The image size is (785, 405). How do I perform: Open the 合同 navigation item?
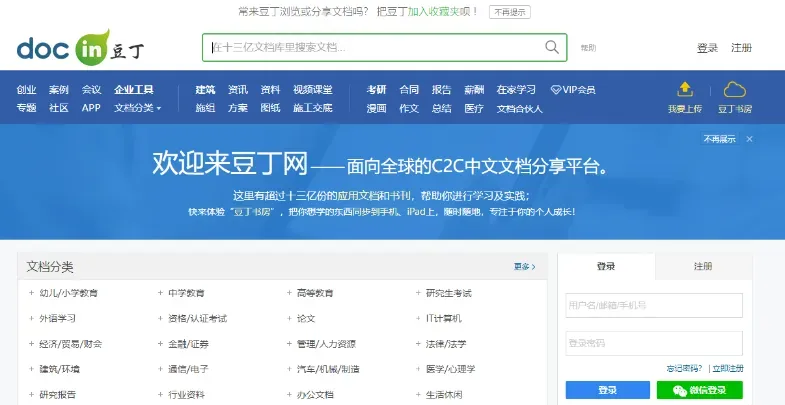(x=409, y=90)
